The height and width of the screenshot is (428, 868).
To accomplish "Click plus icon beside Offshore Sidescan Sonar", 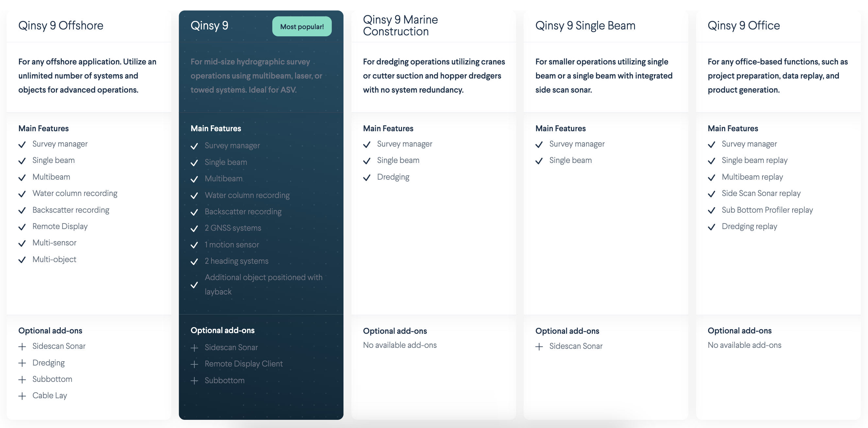I will (x=22, y=347).
